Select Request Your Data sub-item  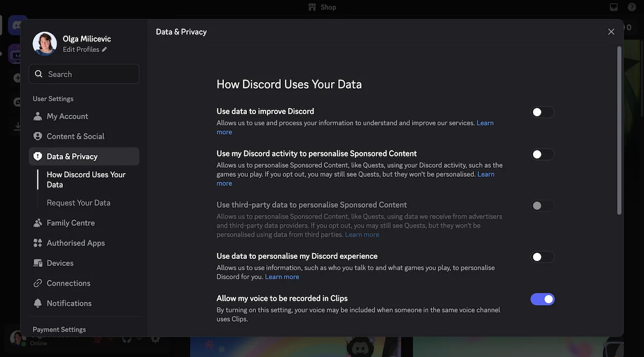tap(78, 203)
